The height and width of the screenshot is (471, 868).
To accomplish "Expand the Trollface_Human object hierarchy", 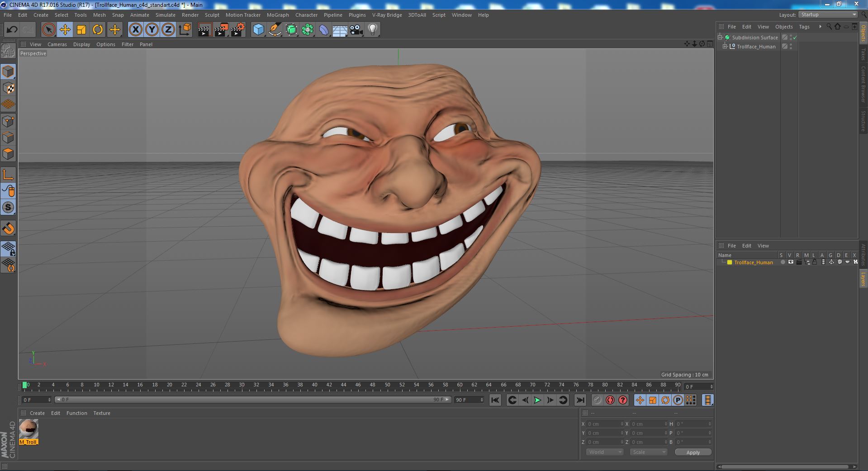I will (x=725, y=47).
